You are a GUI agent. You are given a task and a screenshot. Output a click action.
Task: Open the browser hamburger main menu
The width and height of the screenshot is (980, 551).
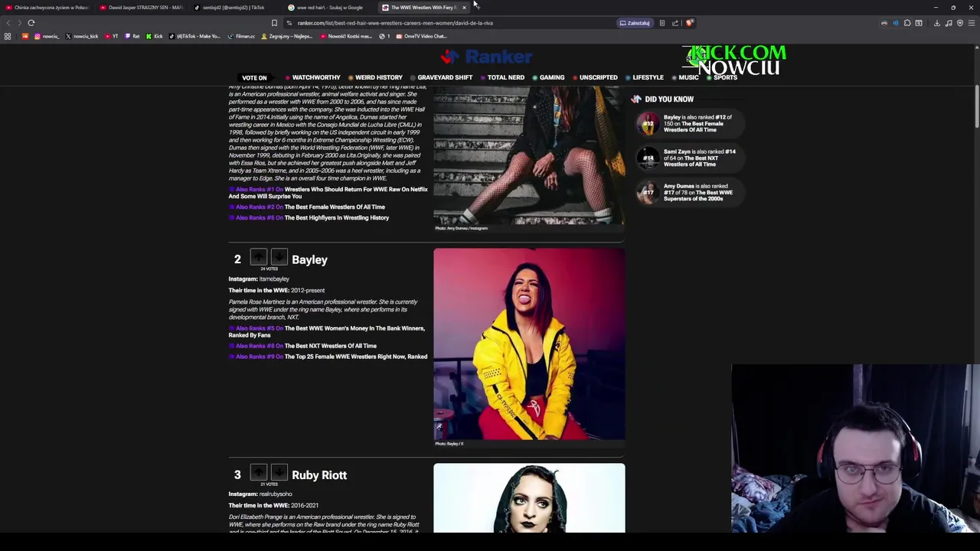(972, 23)
